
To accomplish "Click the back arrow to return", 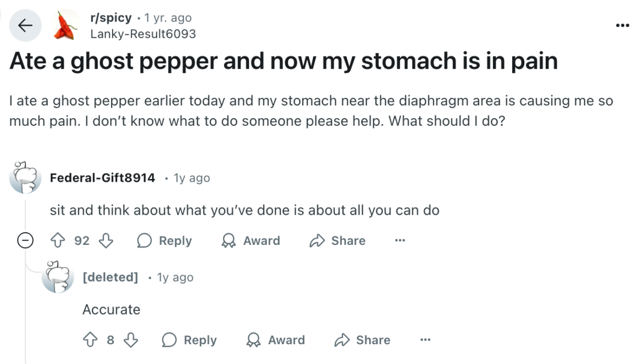I will point(25,25).
